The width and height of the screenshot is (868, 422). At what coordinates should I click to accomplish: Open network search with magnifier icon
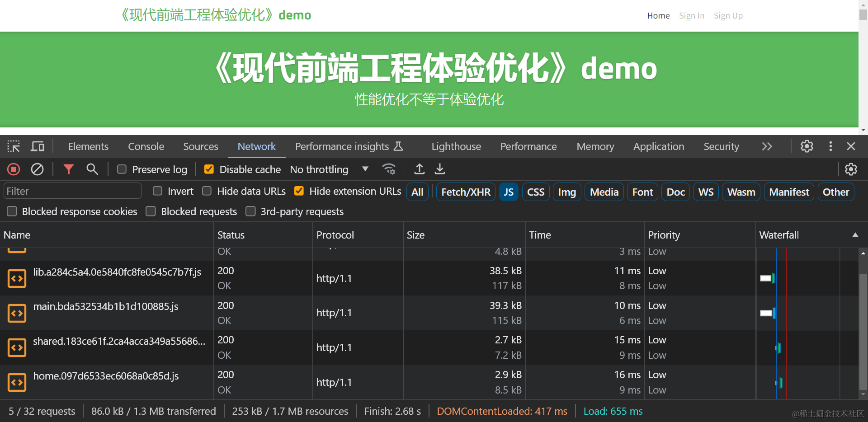[92, 169]
